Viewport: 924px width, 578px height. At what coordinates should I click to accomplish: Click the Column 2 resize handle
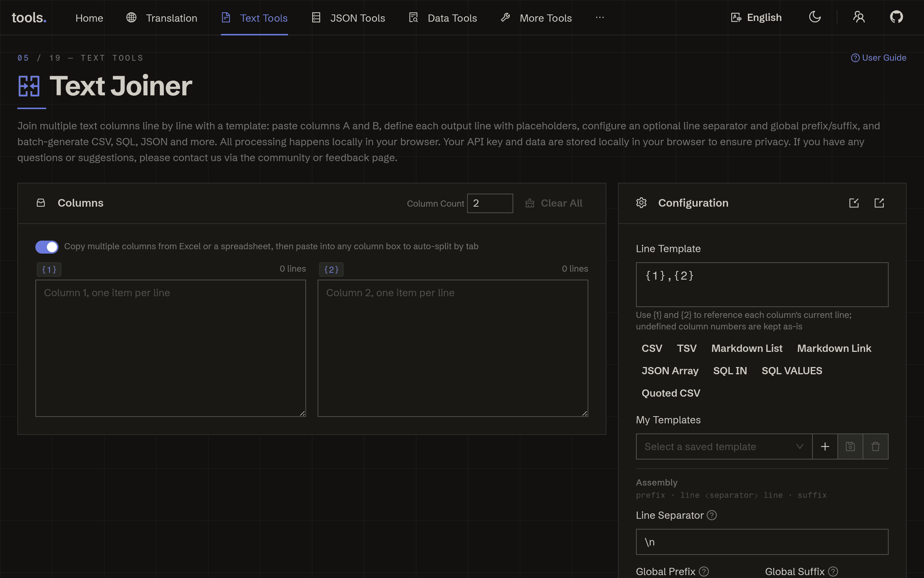(x=585, y=413)
